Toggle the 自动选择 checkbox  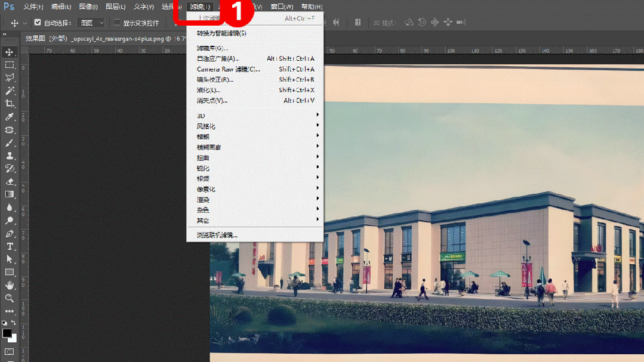38,23
